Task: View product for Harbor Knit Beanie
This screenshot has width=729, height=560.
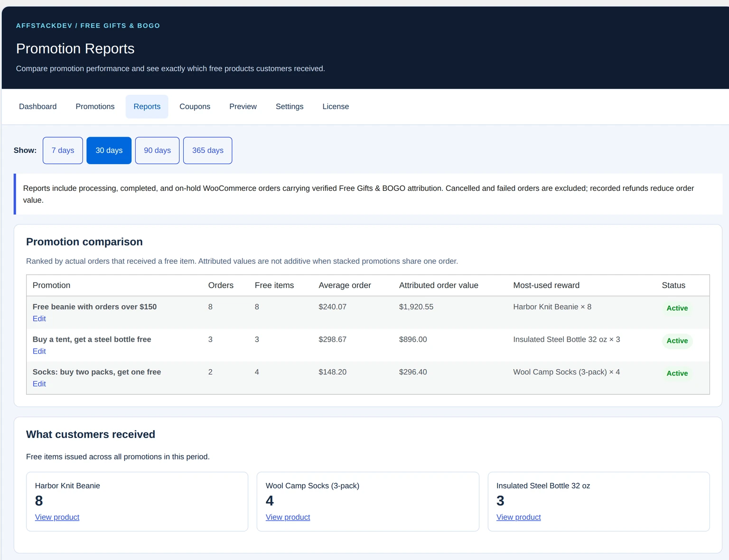Action: pos(57,517)
